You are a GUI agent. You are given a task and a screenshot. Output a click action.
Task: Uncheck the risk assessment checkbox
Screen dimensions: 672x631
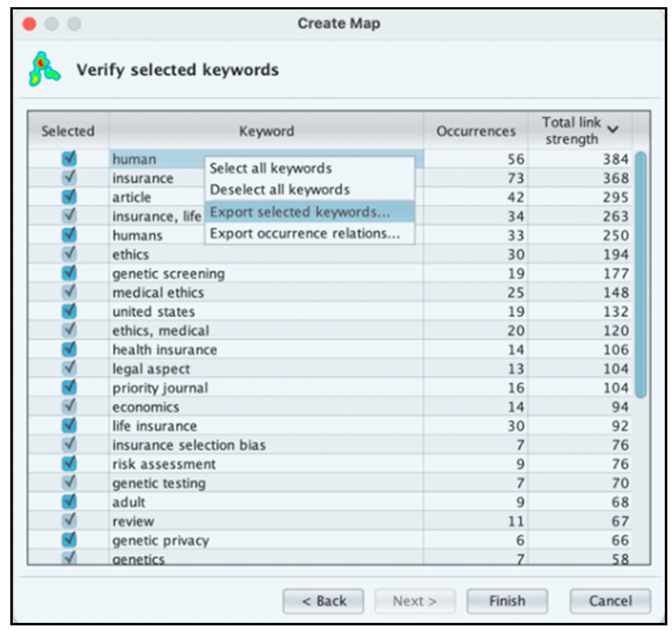pyautogui.click(x=69, y=464)
